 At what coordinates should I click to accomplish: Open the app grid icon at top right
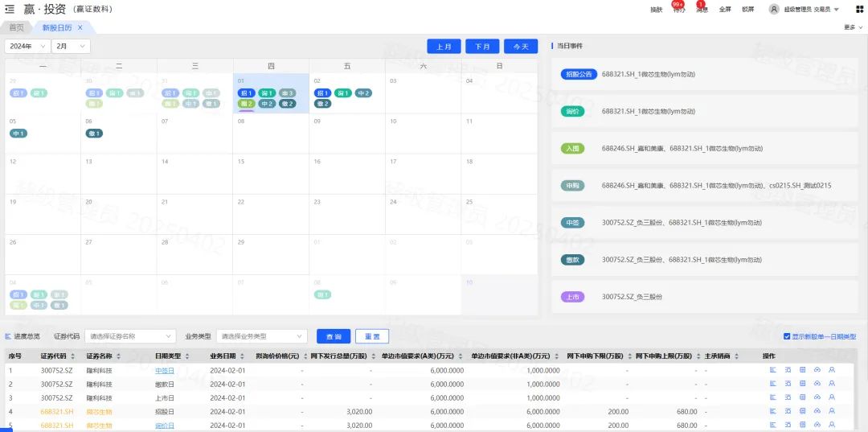click(x=859, y=10)
